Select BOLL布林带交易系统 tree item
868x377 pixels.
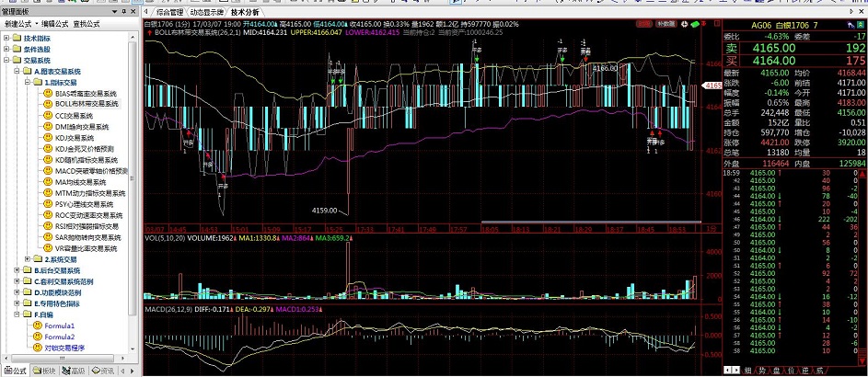click(87, 104)
